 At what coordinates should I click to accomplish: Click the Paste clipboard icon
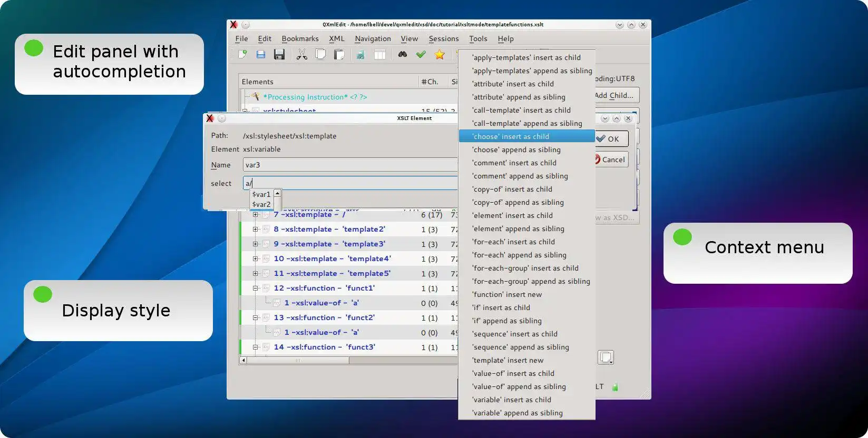[339, 54]
